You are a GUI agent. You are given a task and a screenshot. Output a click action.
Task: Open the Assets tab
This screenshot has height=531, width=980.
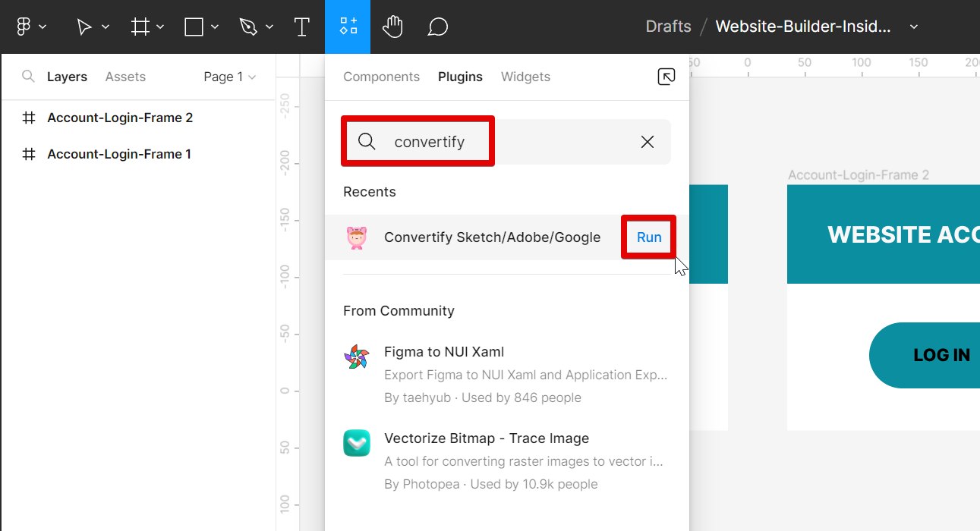pos(125,77)
